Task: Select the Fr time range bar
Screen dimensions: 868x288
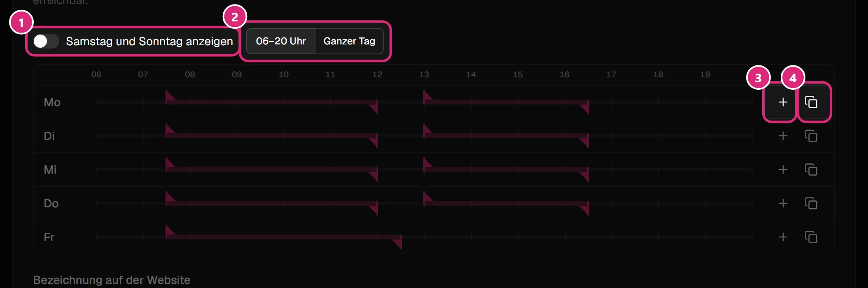Action: tap(284, 237)
